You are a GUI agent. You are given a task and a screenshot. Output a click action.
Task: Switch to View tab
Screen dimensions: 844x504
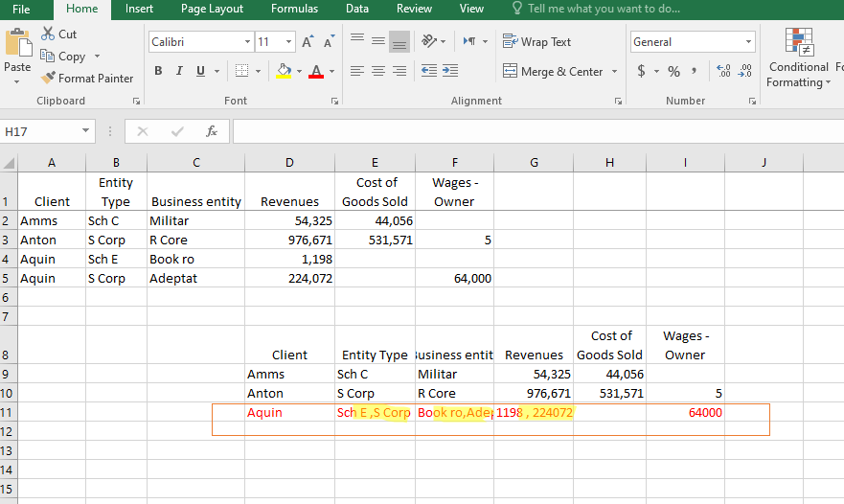pos(471,9)
